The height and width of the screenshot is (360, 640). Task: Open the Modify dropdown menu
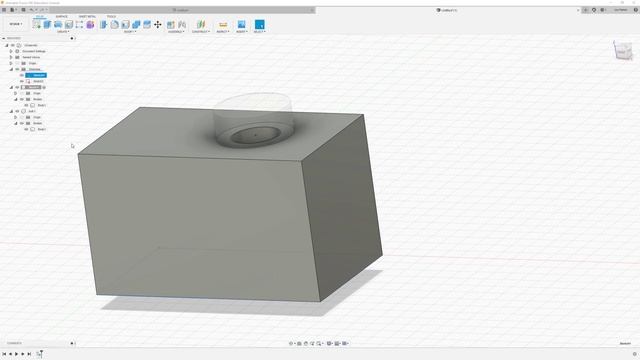coord(130,31)
